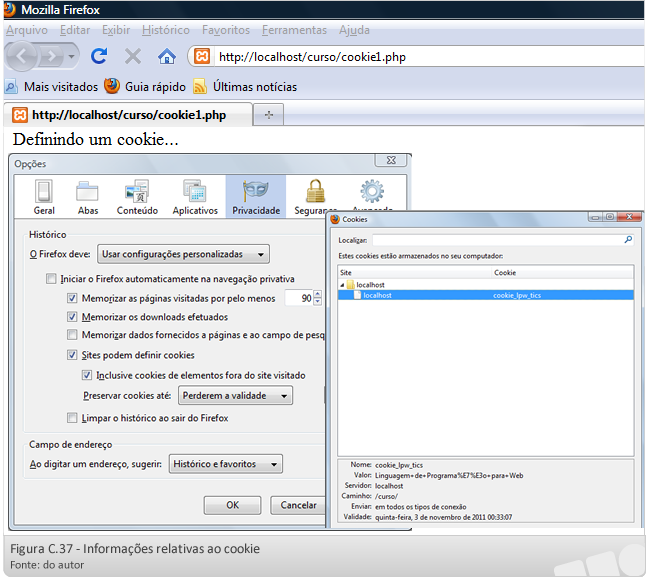Click the Caminho value '/curso/'
The image size is (650, 577).
pos(386,496)
